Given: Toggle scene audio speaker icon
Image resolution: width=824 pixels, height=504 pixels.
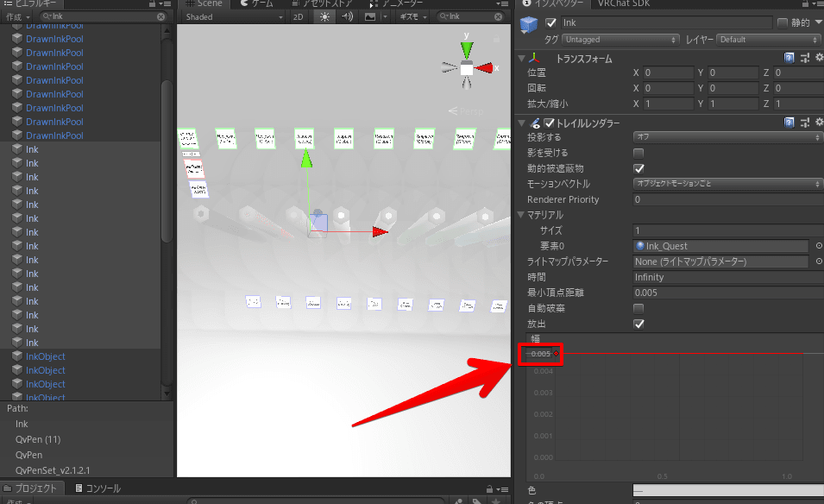Looking at the screenshot, I should 347,16.
